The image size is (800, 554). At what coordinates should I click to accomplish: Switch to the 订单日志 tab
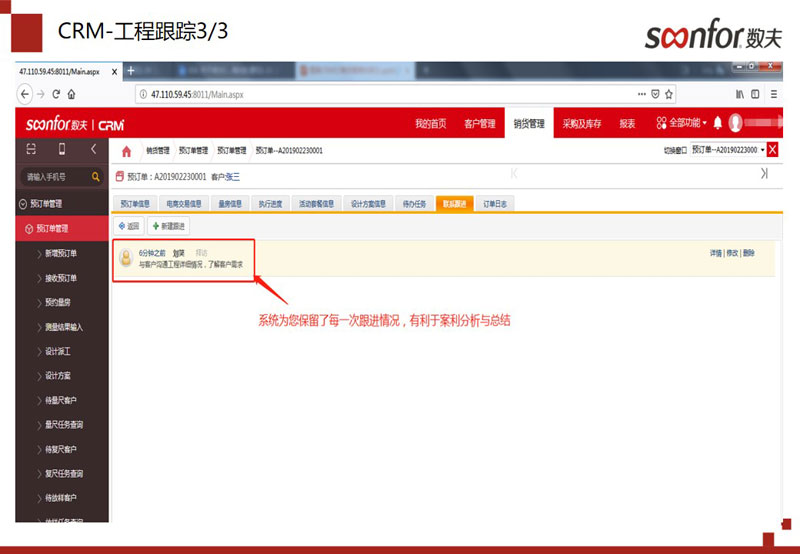point(495,203)
